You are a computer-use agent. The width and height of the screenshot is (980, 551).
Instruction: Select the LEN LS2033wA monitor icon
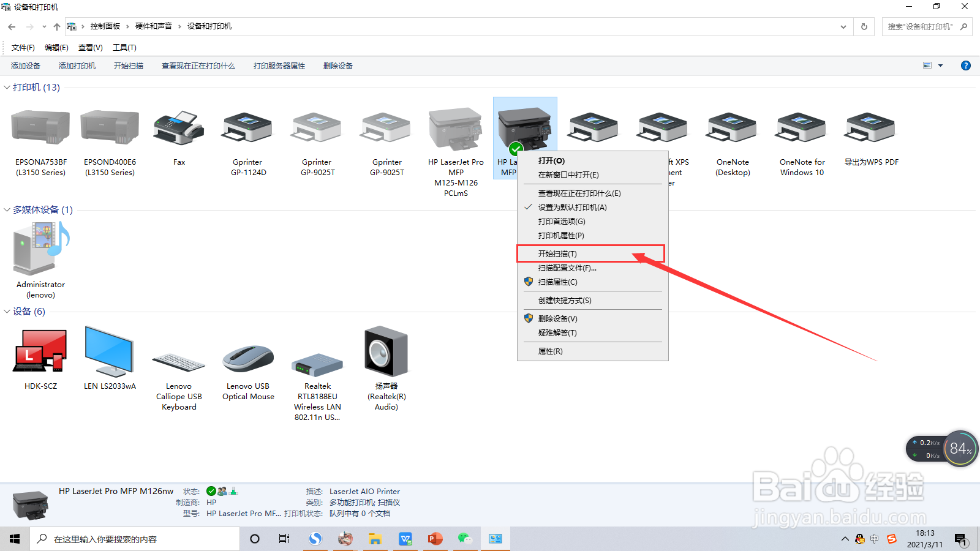pyautogui.click(x=109, y=351)
